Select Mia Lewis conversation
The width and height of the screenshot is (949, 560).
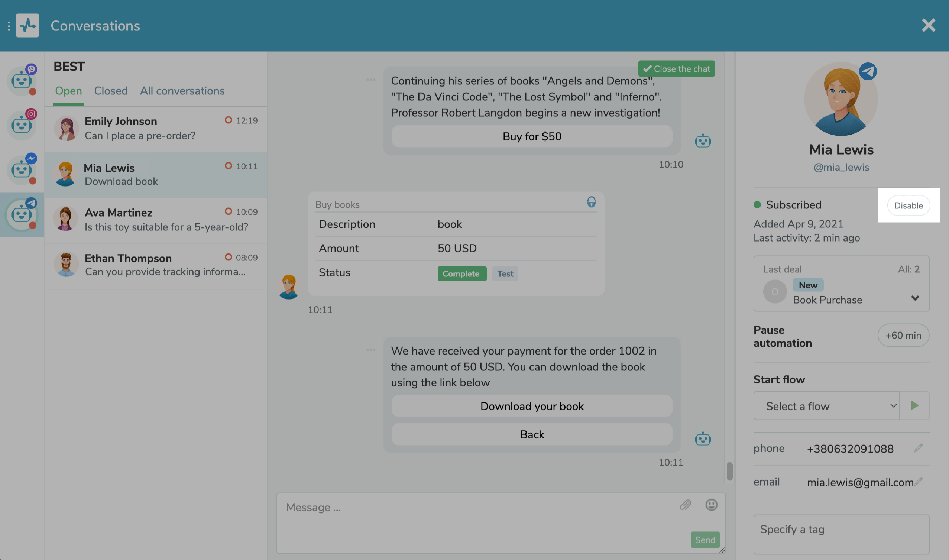(155, 175)
